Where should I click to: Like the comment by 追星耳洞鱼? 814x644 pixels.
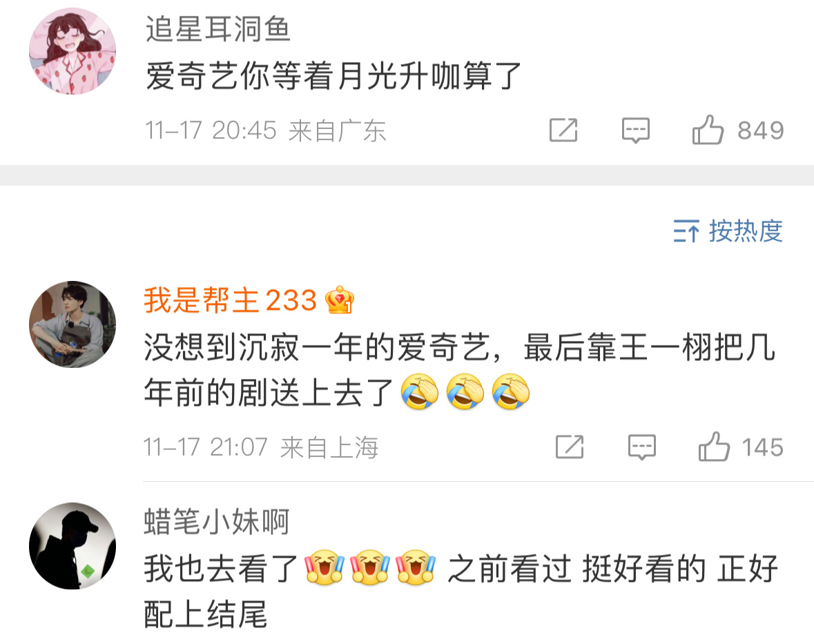coord(708,130)
